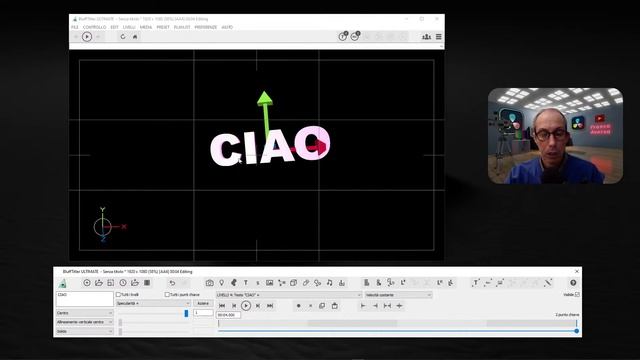Click the second badge notification icon
This screenshot has height=360, width=640.
355,36
